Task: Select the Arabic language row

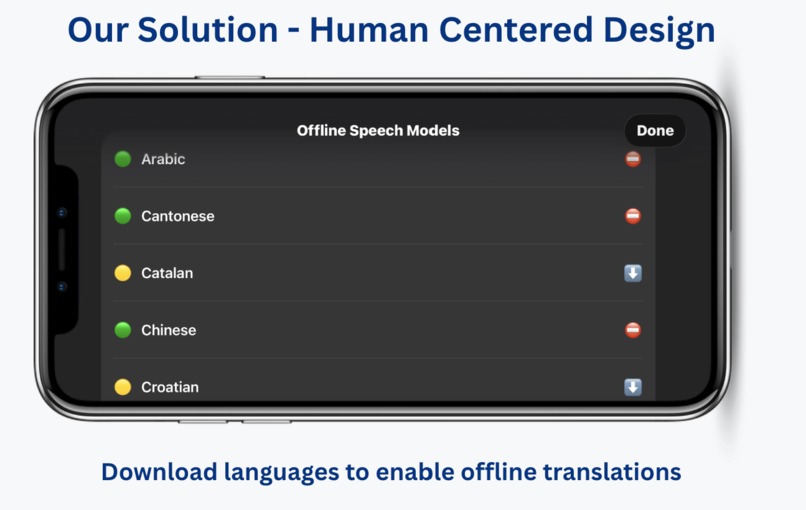Action: pos(378,159)
